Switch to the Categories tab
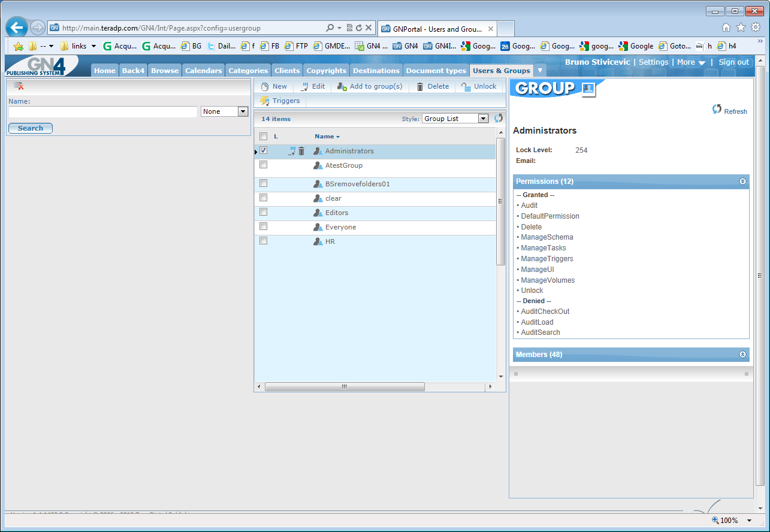 click(x=248, y=70)
